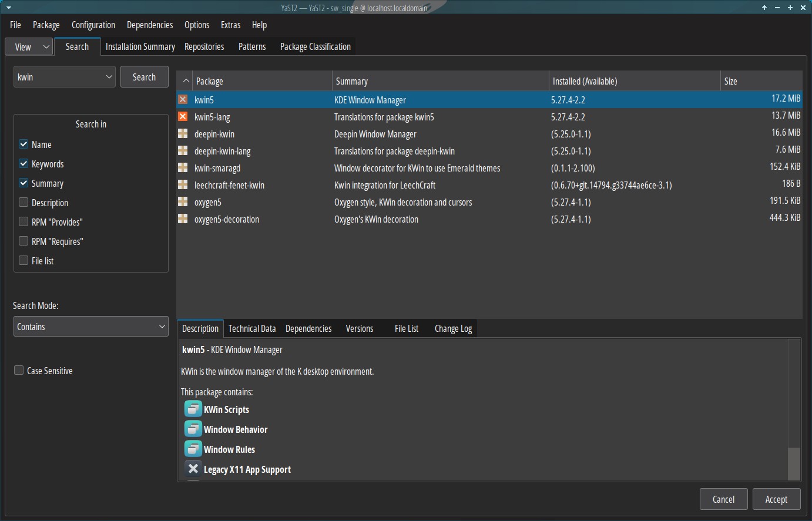812x521 pixels.
Task: Click the package icon next to oxygen5
Action: tap(183, 202)
